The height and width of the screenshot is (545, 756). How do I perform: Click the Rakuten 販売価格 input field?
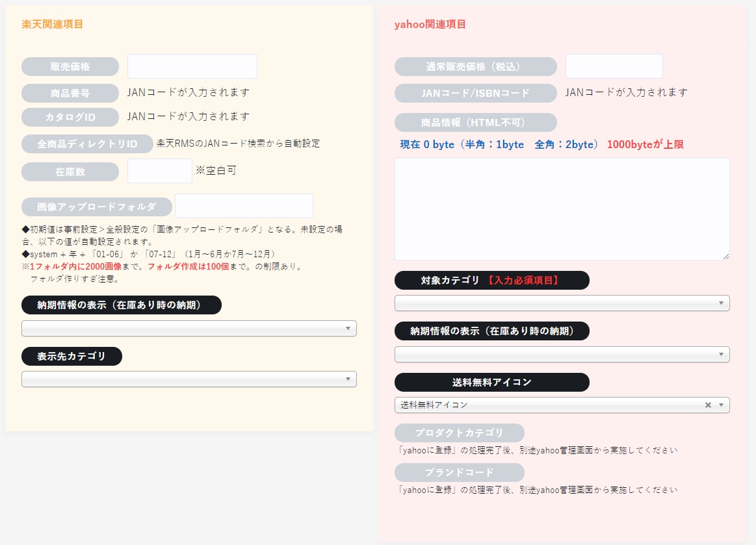(x=192, y=66)
